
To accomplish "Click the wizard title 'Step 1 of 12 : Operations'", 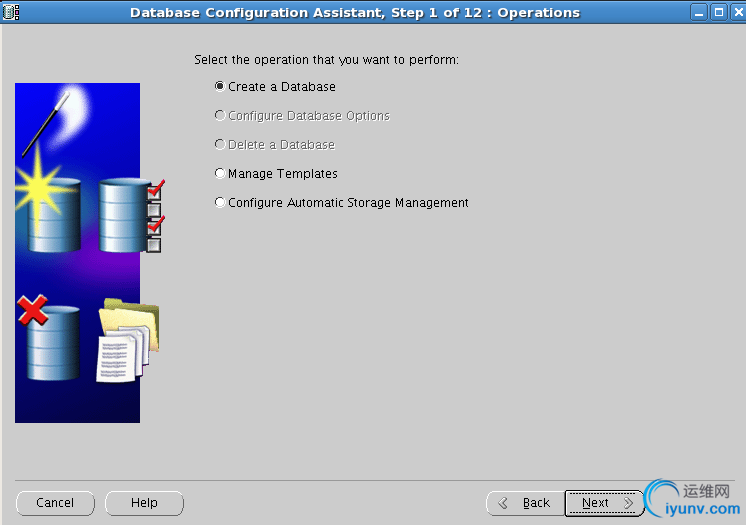I will point(485,13).
